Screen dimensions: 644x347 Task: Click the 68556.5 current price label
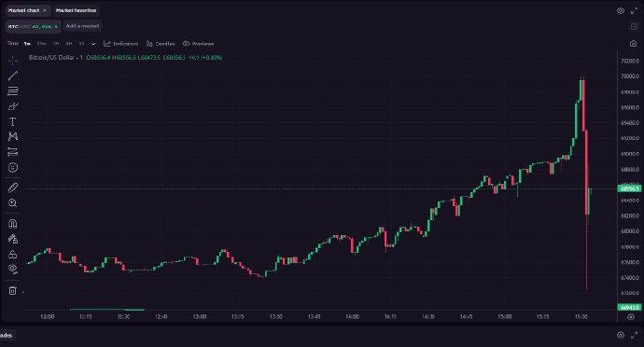629,189
